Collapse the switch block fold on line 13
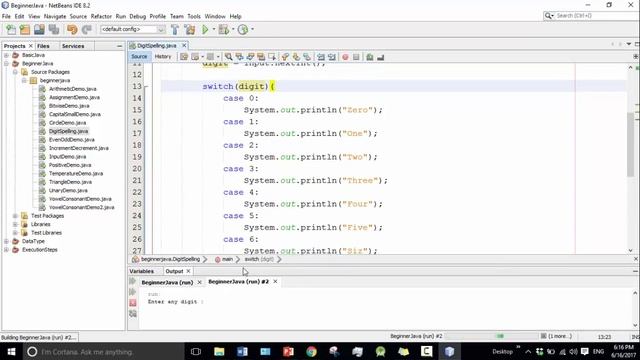This screenshot has height=360, width=640. [x=146, y=87]
